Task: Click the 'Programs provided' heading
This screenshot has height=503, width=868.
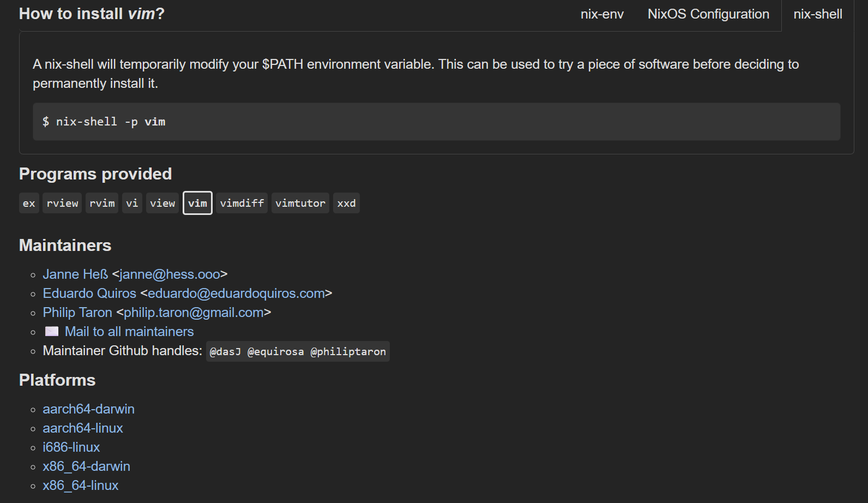Action: coord(95,173)
